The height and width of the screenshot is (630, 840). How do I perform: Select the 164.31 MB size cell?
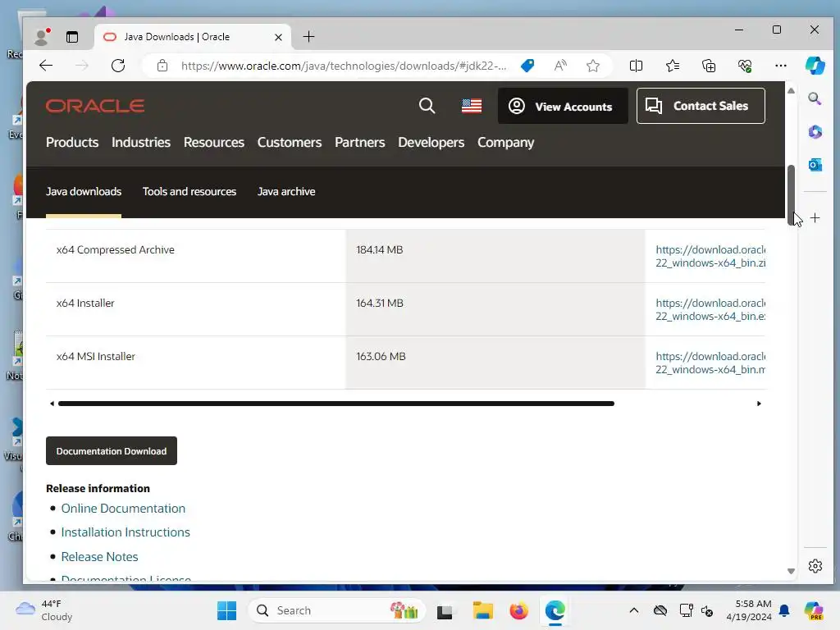pyautogui.click(x=495, y=309)
